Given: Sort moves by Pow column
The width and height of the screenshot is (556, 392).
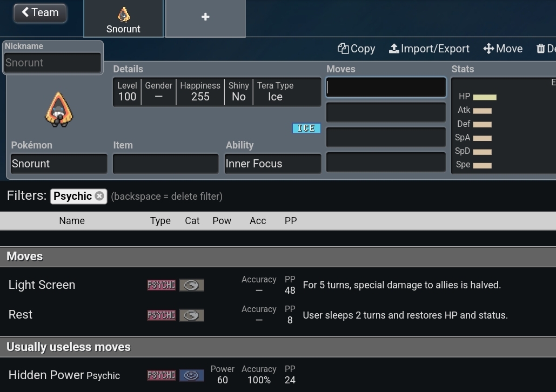Looking at the screenshot, I should click(222, 221).
